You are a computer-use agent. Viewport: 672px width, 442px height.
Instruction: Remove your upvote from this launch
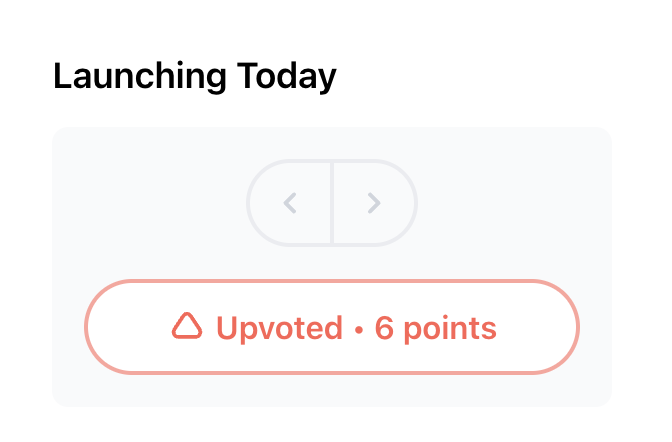[x=332, y=327]
